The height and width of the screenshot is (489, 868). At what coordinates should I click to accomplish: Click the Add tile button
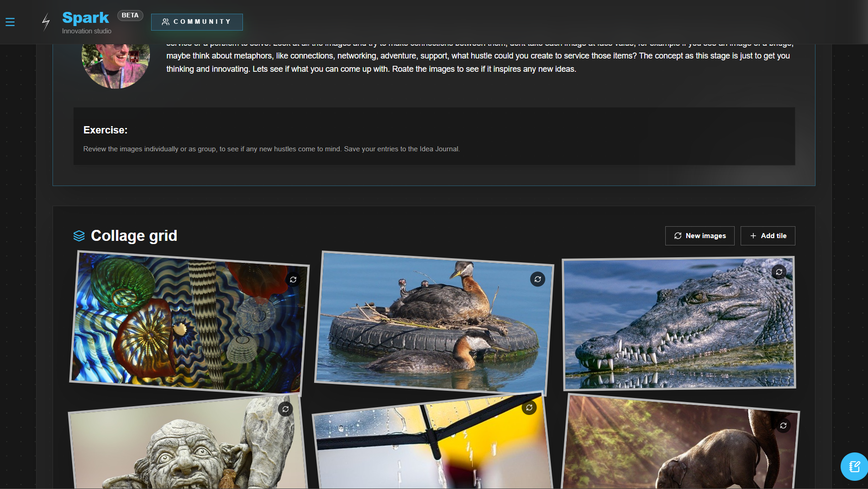point(768,236)
